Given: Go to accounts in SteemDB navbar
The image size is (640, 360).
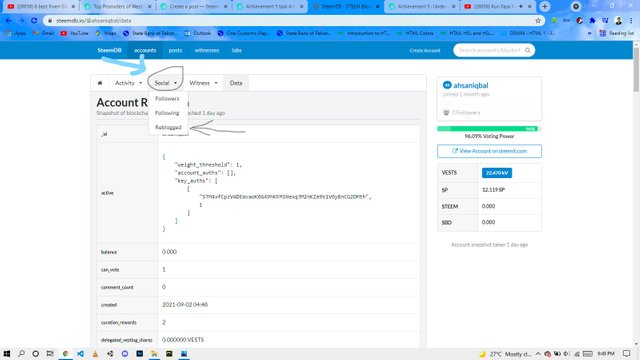Looking at the screenshot, I should point(145,50).
